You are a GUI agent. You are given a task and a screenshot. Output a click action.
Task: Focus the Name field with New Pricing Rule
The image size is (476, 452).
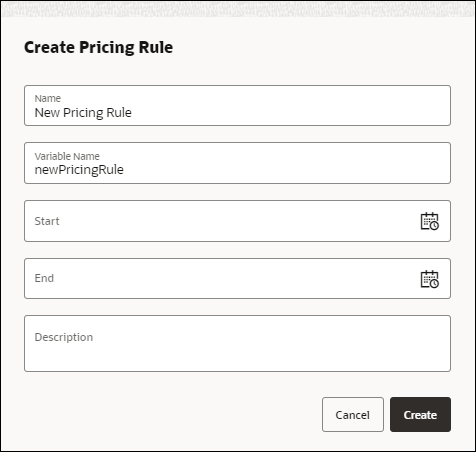237,105
